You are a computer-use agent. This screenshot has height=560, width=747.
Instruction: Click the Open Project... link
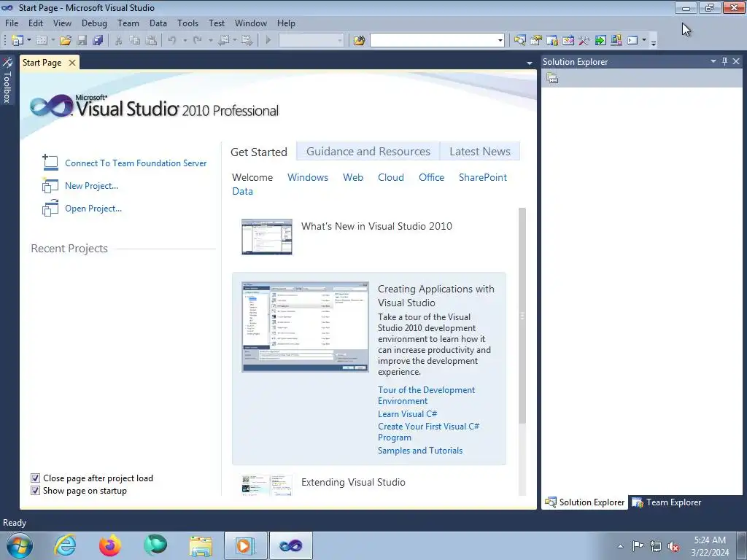pyautogui.click(x=93, y=209)
